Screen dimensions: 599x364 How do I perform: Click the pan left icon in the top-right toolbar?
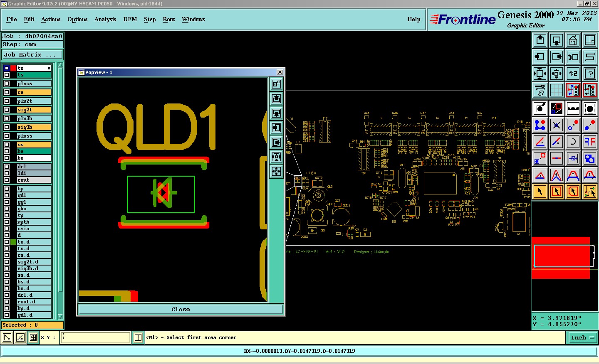pos(540,57)
